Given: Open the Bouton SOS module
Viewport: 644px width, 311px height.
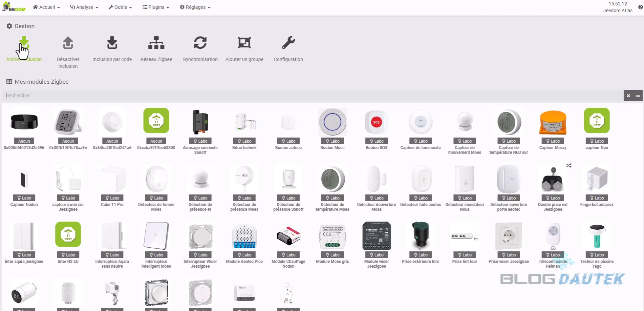Looking at the screenshot, I should 376,123.
